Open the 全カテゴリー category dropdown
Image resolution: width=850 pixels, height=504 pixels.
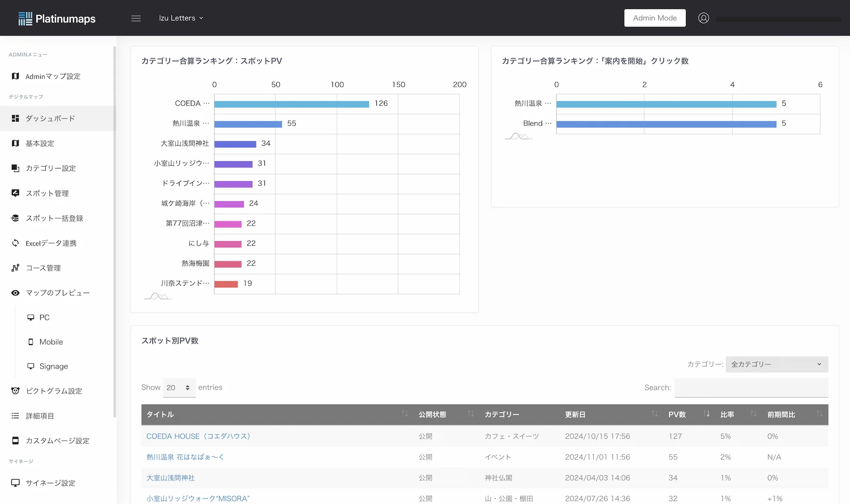click(x=776, y=364)
